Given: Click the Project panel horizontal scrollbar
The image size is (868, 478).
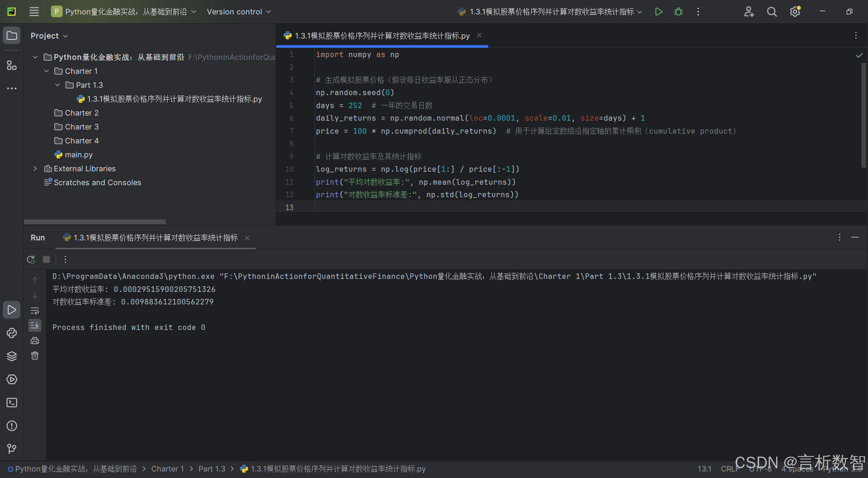Looking at the screenshot, I should click(x=95, y=222).
